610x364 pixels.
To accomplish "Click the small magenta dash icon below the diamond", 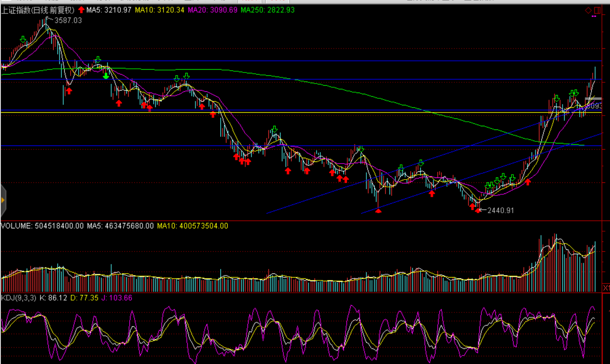I will pyautogui.click(x=594, y=16).
